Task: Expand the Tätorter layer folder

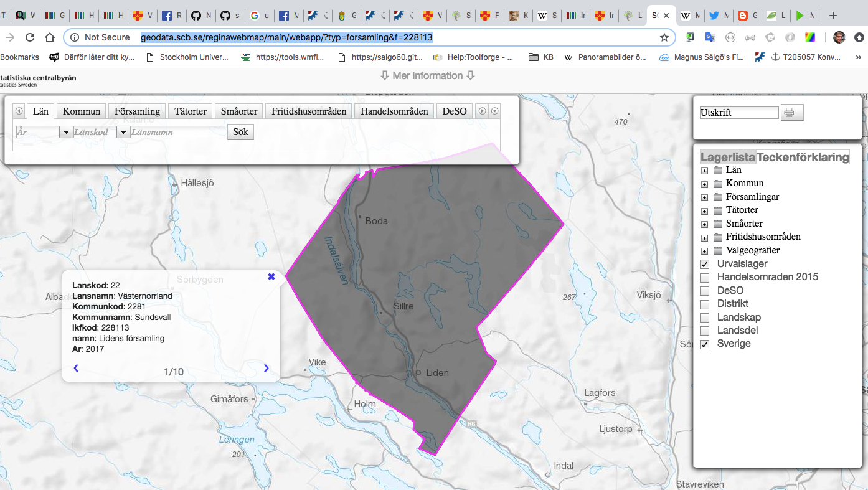Action: [704, 211]
